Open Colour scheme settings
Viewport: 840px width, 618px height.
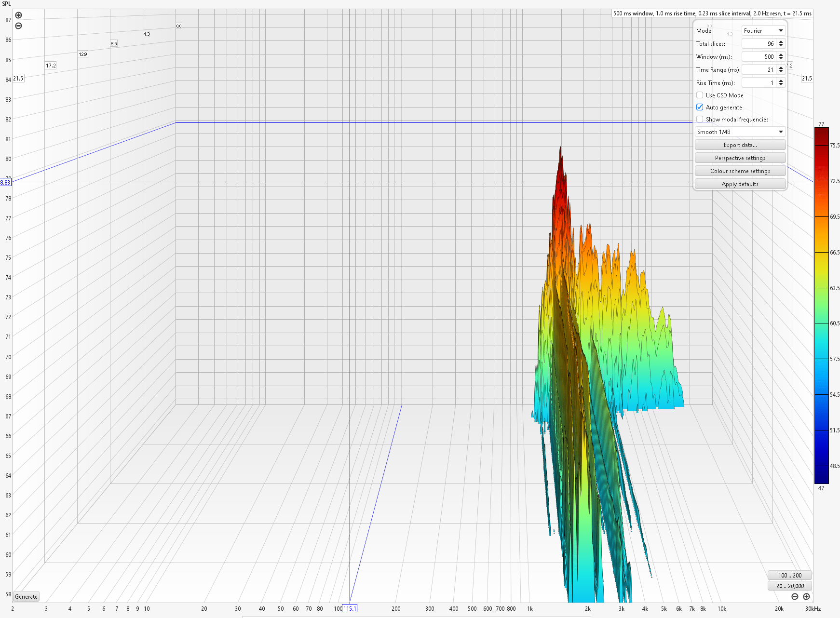click(x=740, y=171)
